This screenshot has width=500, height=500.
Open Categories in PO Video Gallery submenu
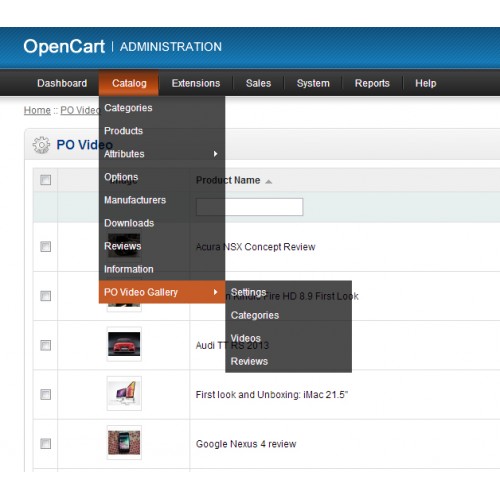click(x=289, y=315)
